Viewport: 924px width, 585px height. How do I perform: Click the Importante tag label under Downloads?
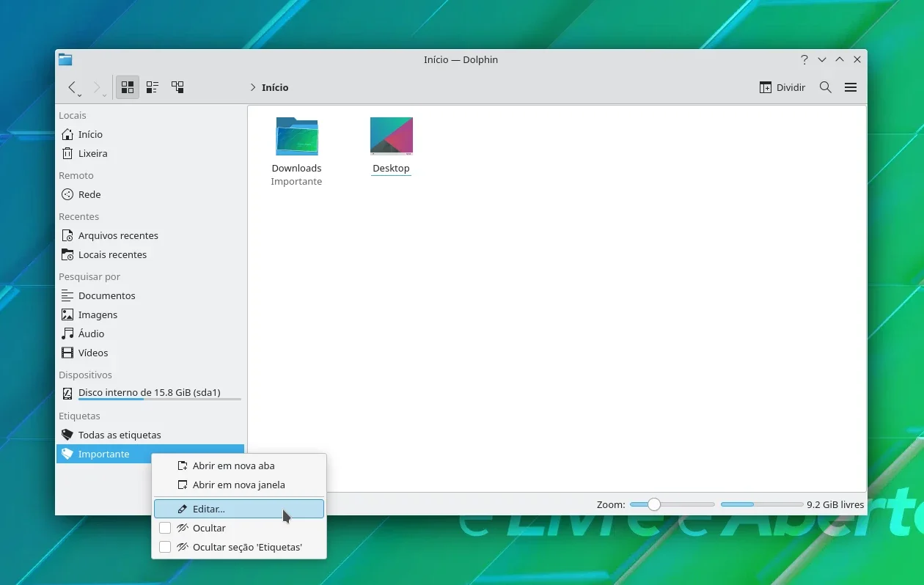tap(296, 181)
